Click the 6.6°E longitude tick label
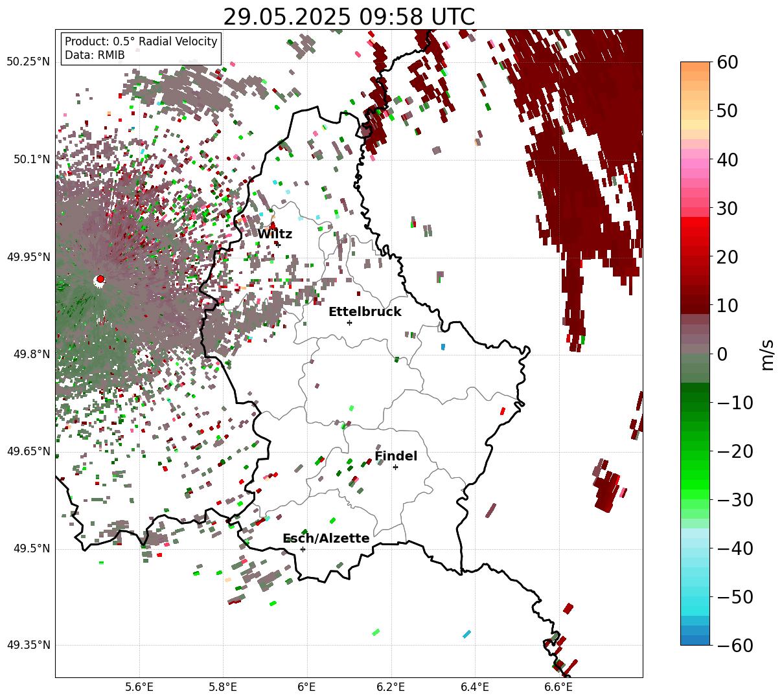Screen dimensions: 782x700 [558, 687]
